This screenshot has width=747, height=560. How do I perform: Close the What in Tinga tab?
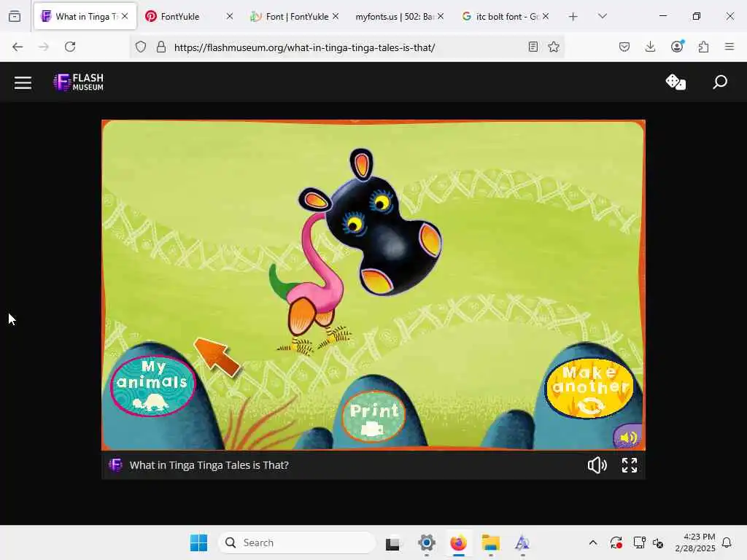click(125, 16)
